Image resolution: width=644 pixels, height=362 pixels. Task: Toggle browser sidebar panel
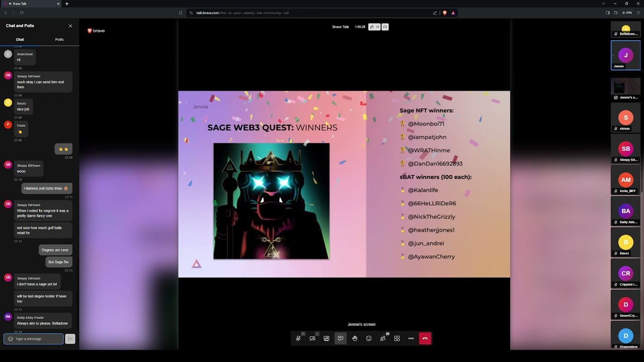[608, 13]
